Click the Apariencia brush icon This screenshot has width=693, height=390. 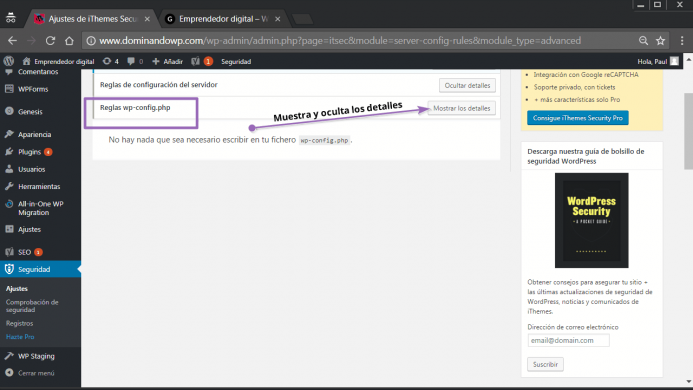(9, 134)
